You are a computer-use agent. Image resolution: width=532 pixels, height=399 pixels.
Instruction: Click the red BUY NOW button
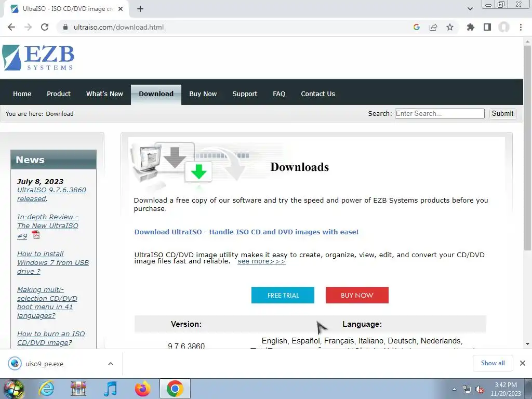point(357,295)
